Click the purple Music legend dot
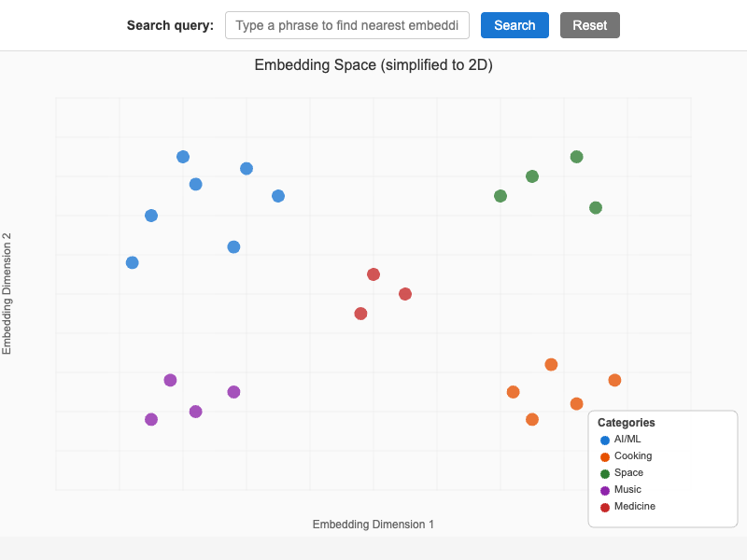The height and width of the screenshot is (560, 747). (607, 489)
